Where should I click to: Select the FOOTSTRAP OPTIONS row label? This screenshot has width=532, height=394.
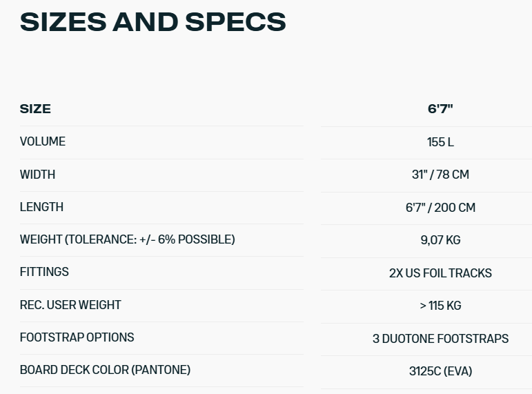click(x=77, y=337)
